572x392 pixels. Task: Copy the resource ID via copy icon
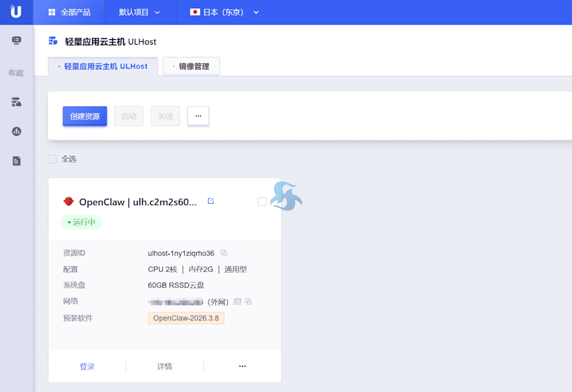point(224,252)
